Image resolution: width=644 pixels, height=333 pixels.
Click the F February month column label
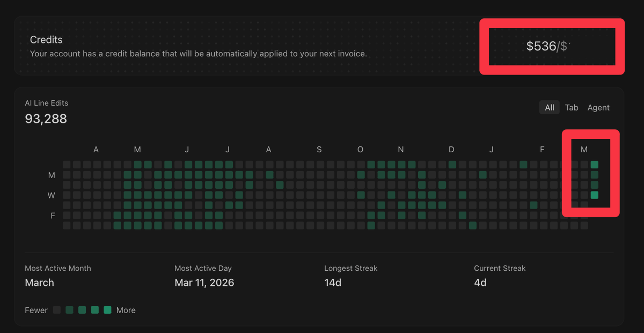[542, 150]
